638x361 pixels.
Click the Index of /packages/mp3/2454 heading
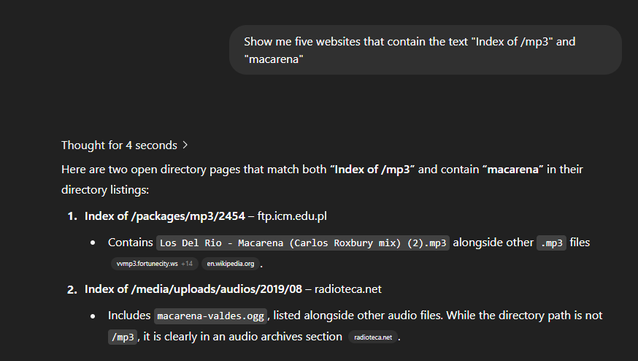point(165,216)
